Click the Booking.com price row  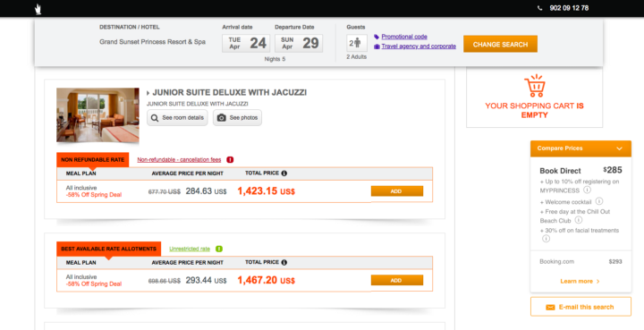[x=580, y=261]
